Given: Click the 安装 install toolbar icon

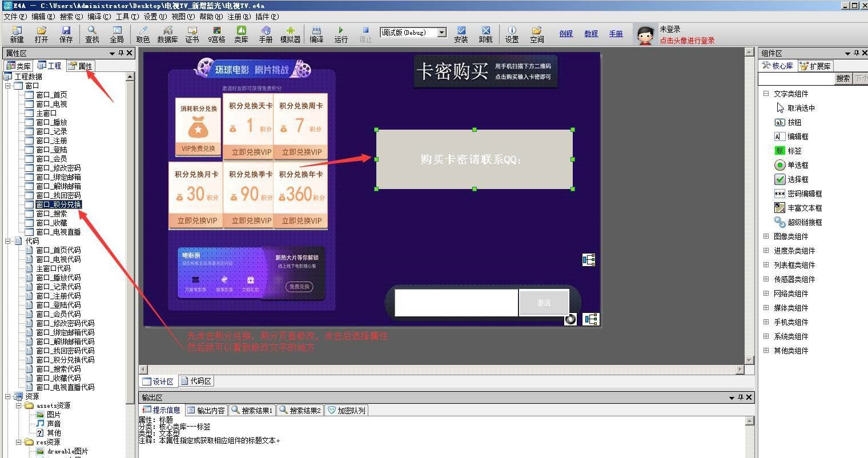Looking at the screenshot, I should pyautogui.click(x=461, y=34).
